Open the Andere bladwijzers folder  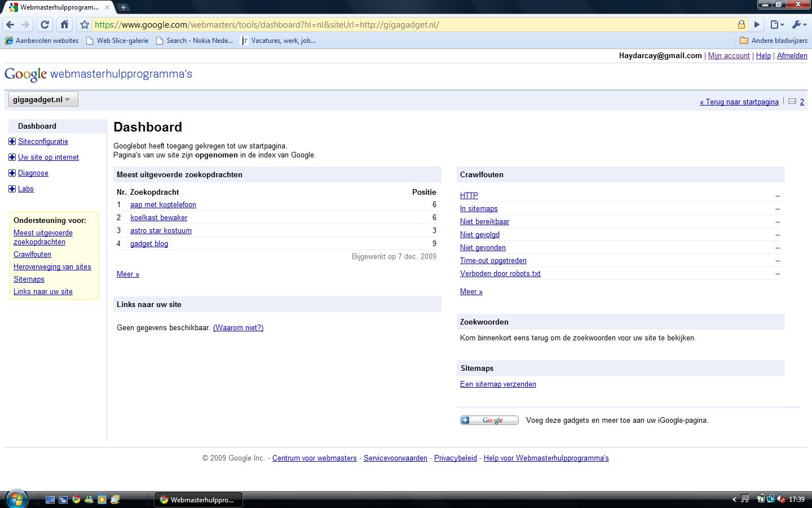coord(773,41)
